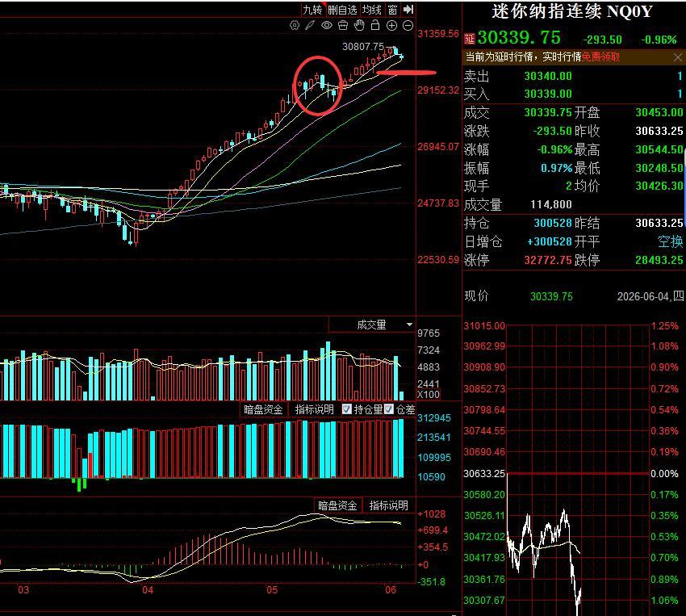Click MACD panel 暗盘资金 button
Image resolution: width=686 pixels, height=616 pixels.
[x=337, y=505]
